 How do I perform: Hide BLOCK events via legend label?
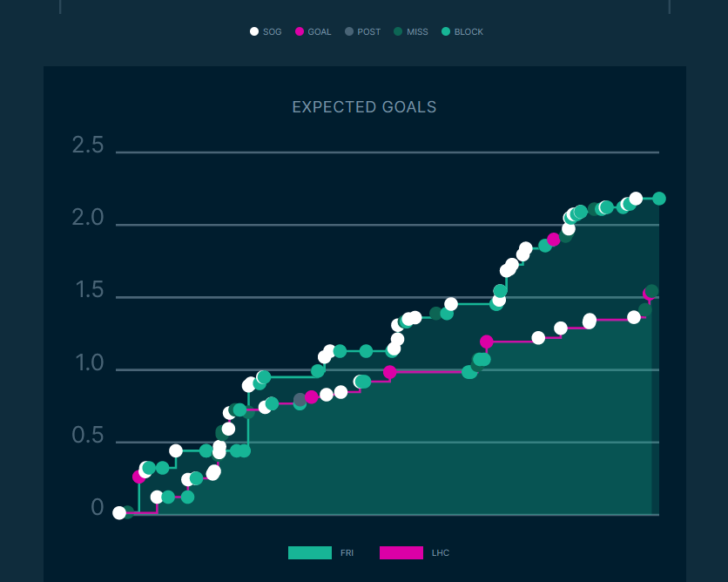[468, 31]
